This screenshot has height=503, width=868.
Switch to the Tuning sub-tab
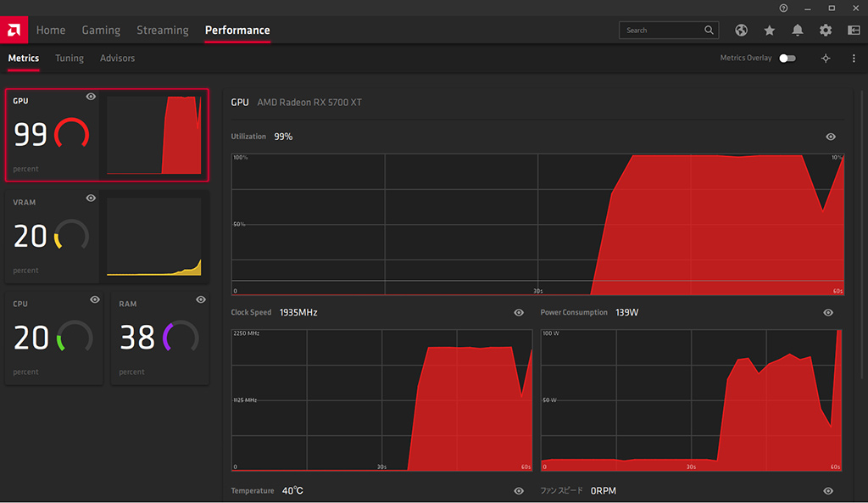click(70, 59)
